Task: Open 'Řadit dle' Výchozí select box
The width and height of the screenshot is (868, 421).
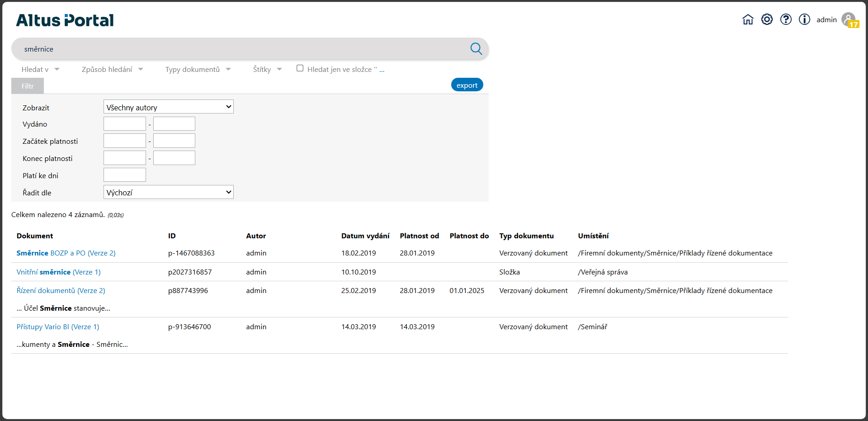Action: [168, 192]
